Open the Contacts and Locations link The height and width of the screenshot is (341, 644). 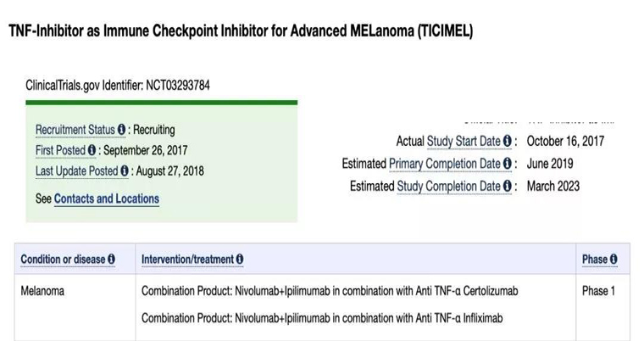(106, 198)
